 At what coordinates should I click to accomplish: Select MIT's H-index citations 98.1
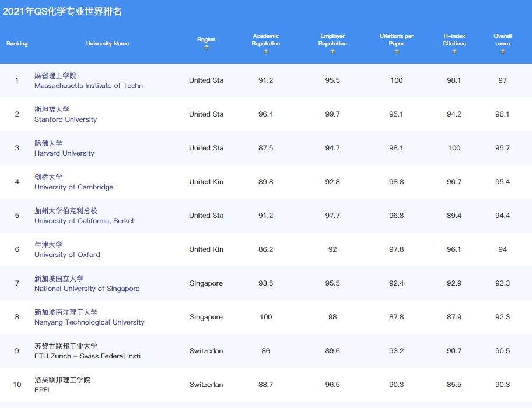(x=454, y=80)
